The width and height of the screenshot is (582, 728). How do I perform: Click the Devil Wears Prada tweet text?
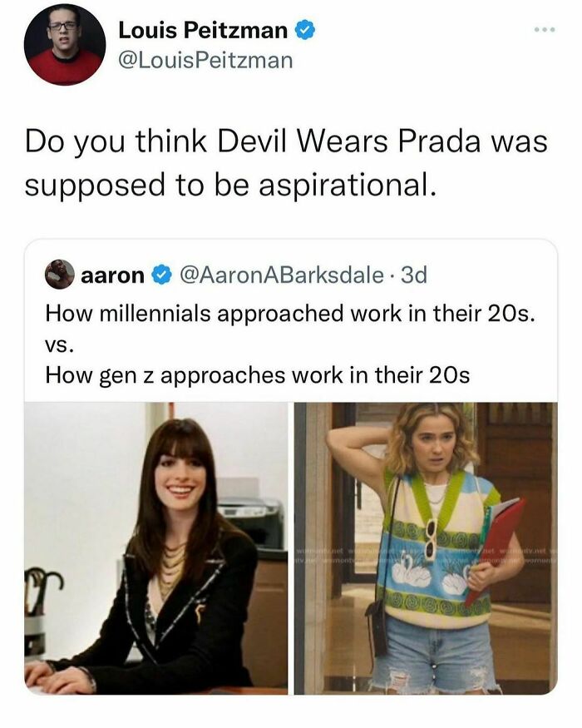coord(286,162)
